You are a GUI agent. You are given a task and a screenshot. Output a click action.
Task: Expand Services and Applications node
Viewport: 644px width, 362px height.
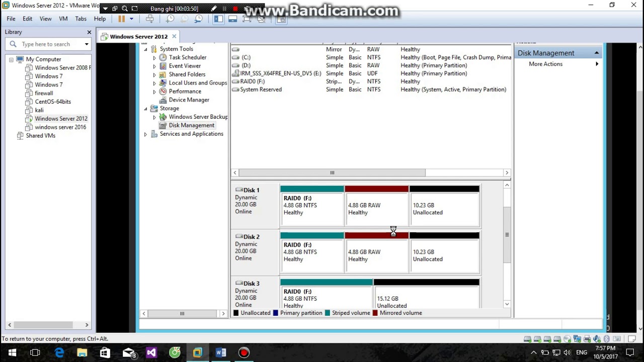click(x=145, y=134)
